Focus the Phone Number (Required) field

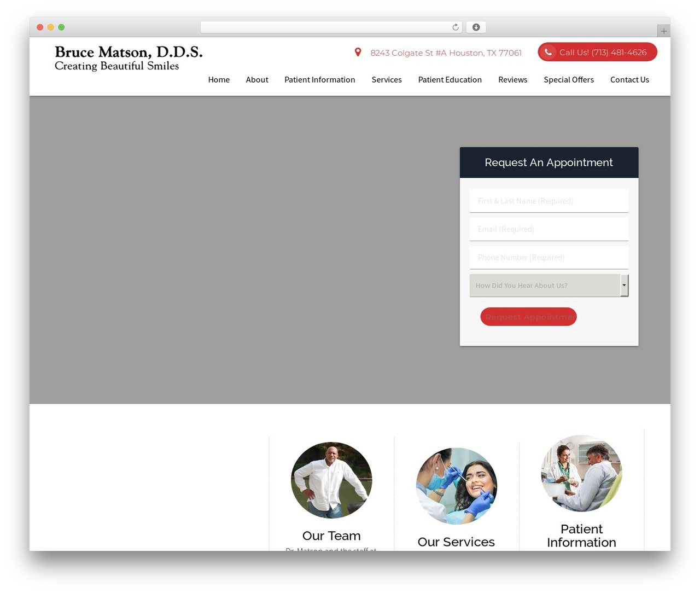pyautogui.click(x=549, y=258)
